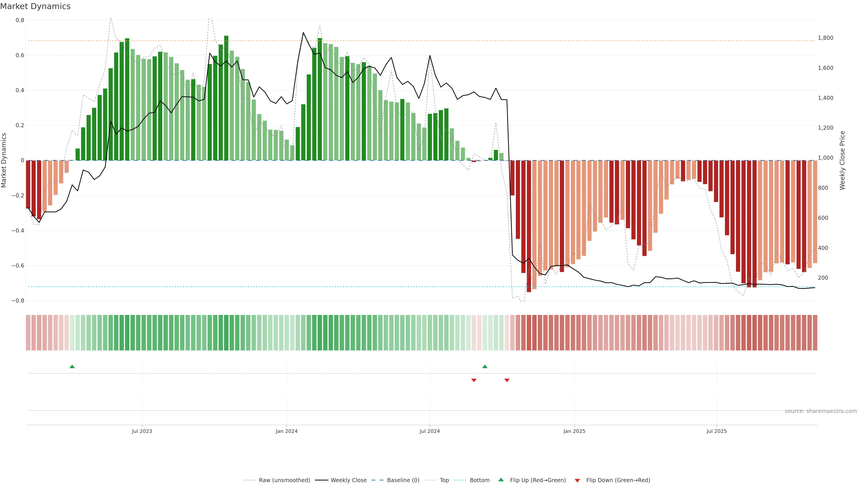868x488 pixels.
Task: Click the second red flip-down triangle marker
Action: point(507,380)
